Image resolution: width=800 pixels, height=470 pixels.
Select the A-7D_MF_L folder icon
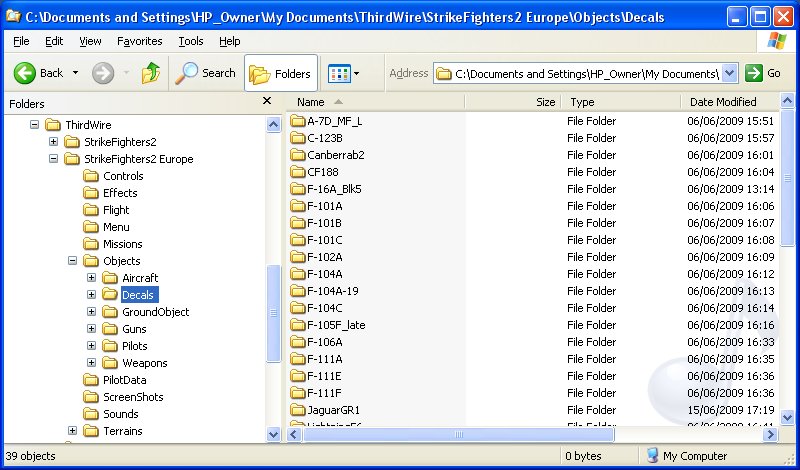(x=297, y=121)
